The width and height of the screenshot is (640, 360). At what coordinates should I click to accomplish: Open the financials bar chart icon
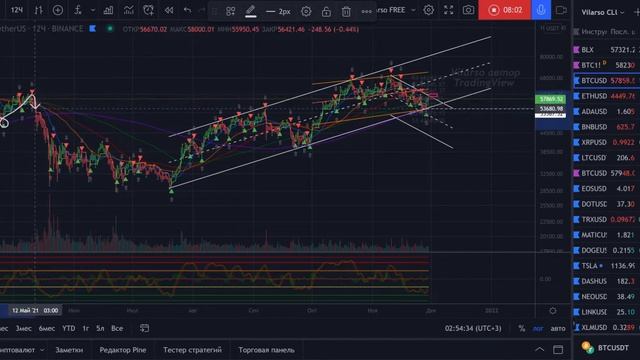coord(108,10)
